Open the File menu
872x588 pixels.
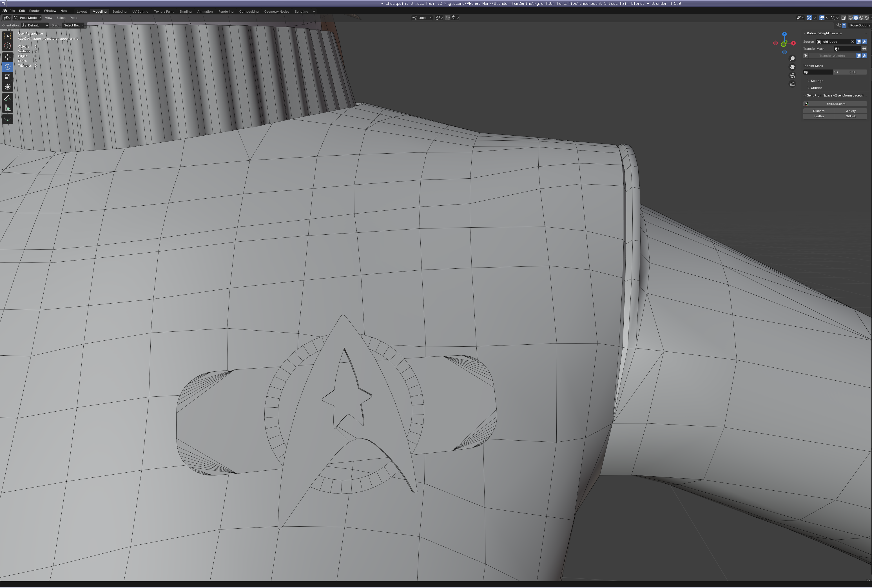[12, 11]
